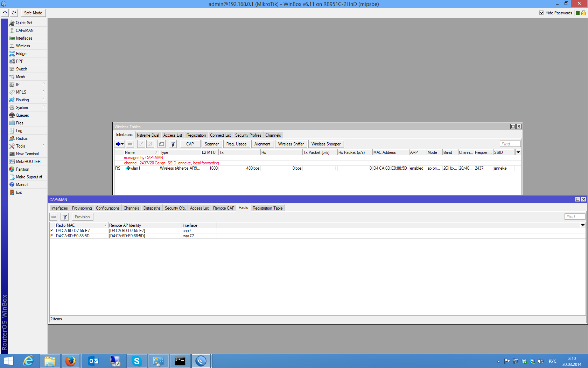Expand IP submenu
Image resolution: width=588 pixels, height=368 pixels.
pyautogui.click(x=28, y=84)
